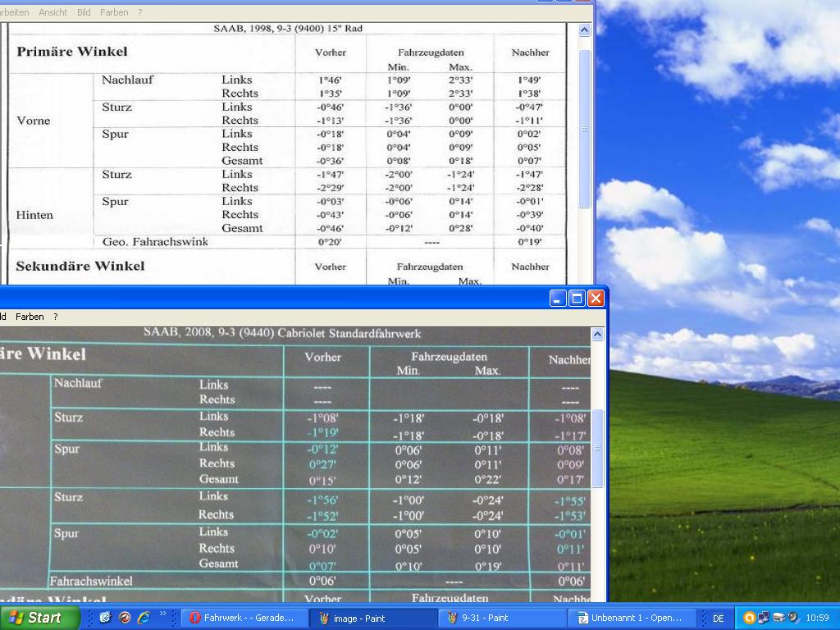Maximize the lower Paint window
Image resolution: width=840 pixels, height=630 pixels.
pos(577,298)
